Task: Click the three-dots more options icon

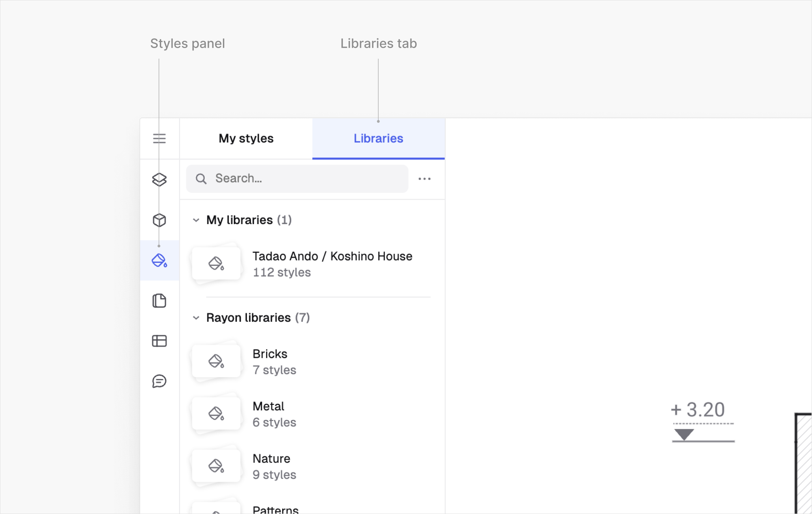Action: tap(424, 179)
